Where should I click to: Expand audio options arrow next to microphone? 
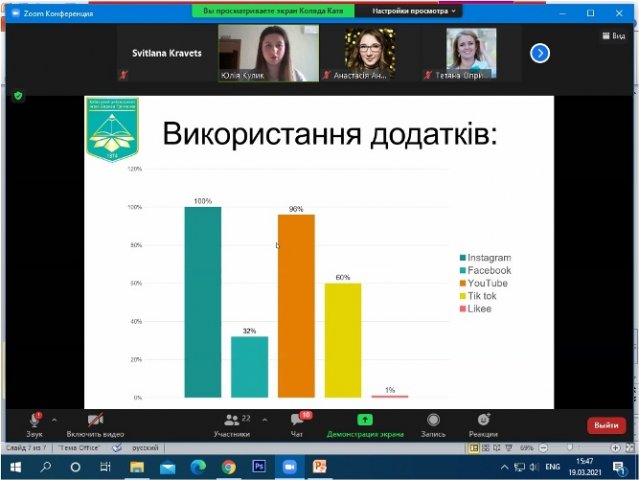pos(54,420)
